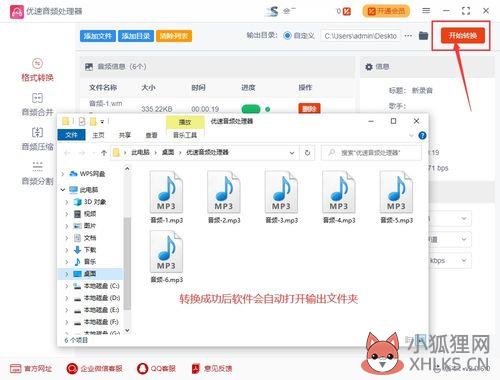Delete the 音频-1 row with 删除
This screenshot has width=500, height=380.
[309, 109]
